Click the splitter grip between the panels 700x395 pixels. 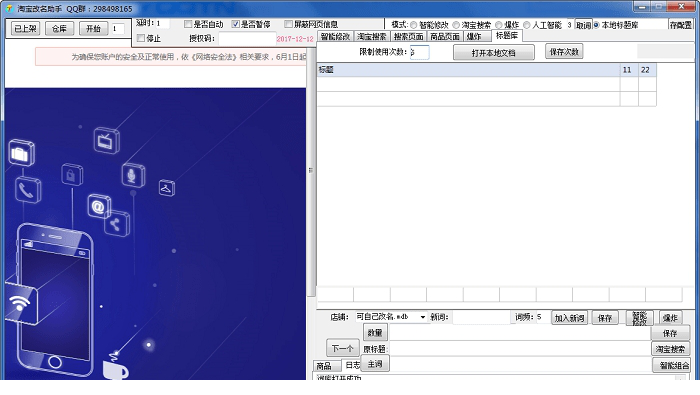point(311,170)
